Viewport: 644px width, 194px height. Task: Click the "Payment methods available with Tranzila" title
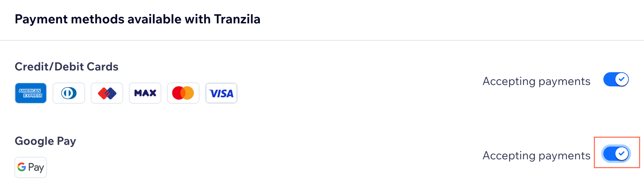click(x=137, y=19)
